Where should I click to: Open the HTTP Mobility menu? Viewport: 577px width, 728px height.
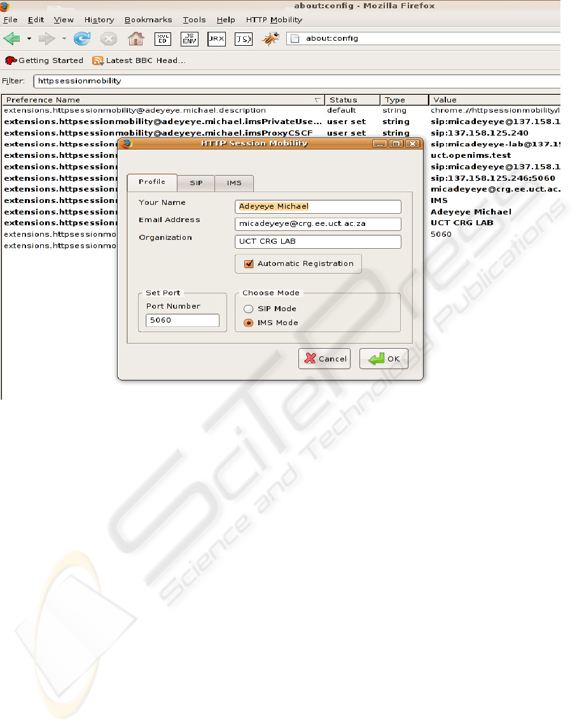click(x=274, y=20)
